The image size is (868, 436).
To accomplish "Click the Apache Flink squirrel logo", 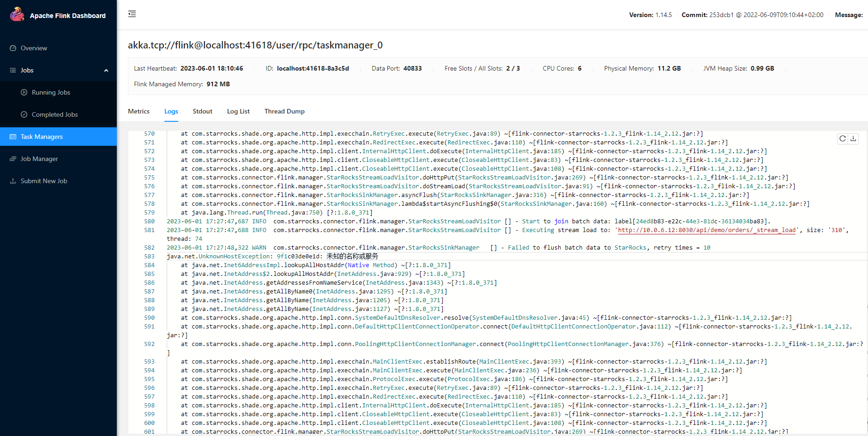I will [x=17, y=15].
